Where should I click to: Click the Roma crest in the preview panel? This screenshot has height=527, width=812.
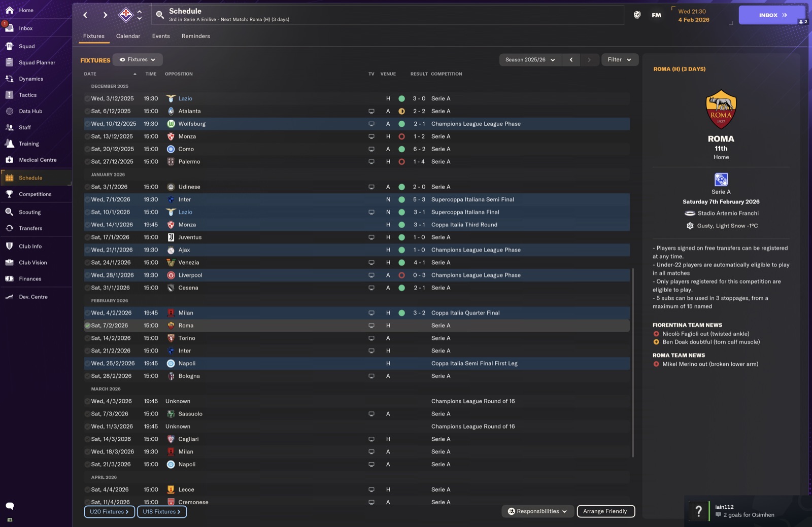click(x=721, y=110)
